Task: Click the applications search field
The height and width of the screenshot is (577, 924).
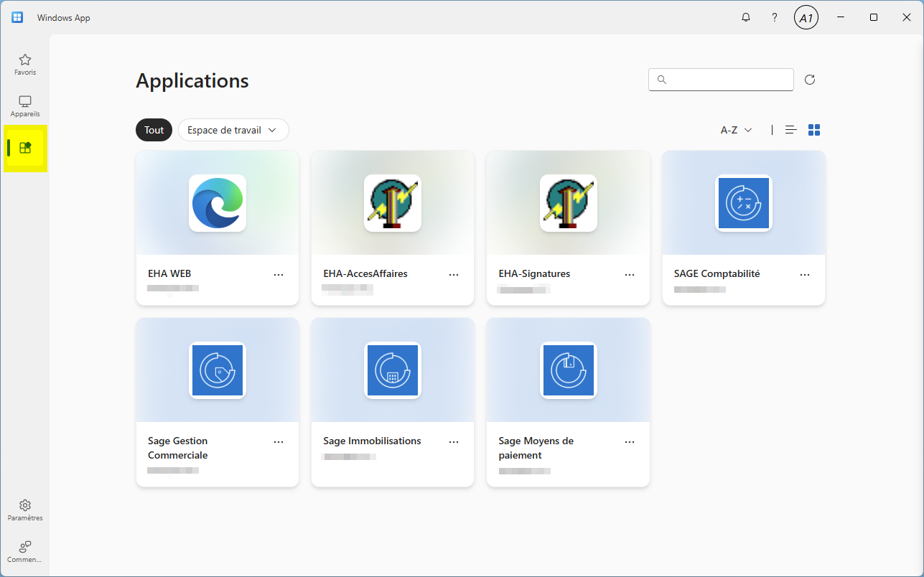Action: pos(721,80)
